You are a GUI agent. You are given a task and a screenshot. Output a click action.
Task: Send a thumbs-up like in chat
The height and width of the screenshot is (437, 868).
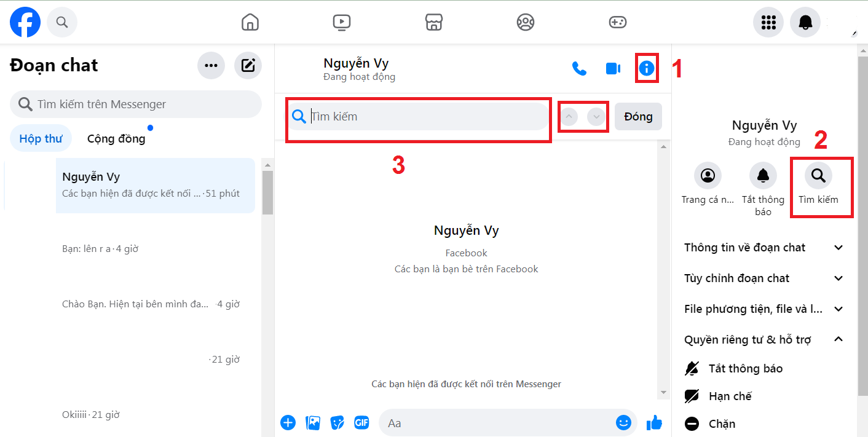pyautogui.click(x=654, y=423)
